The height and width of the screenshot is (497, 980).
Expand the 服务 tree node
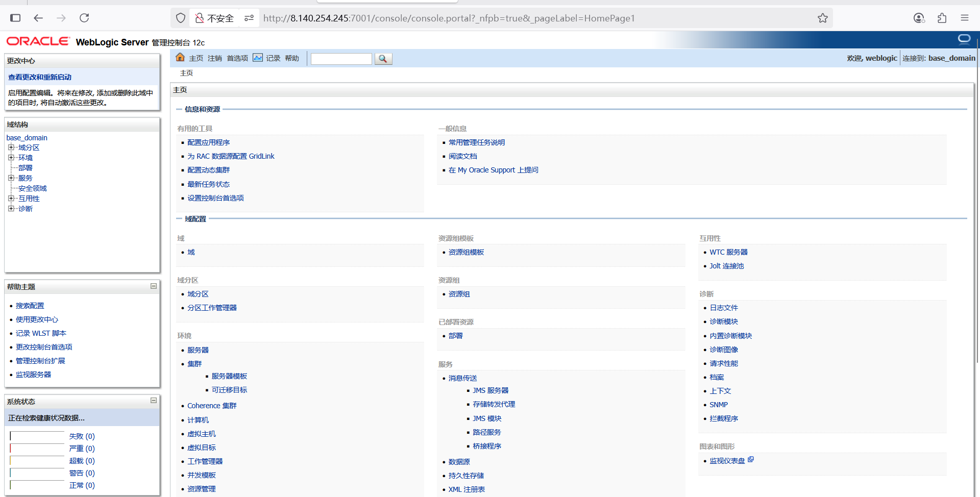(11, 178)
